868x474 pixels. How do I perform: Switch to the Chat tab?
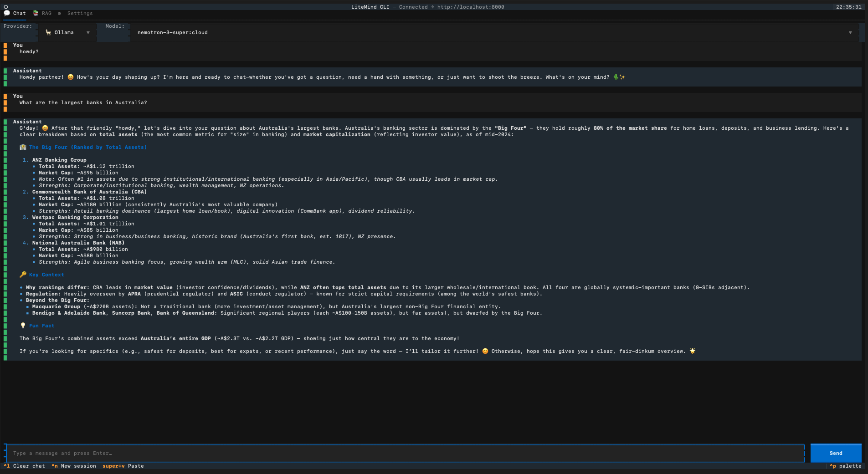click(x=15, y=14)
